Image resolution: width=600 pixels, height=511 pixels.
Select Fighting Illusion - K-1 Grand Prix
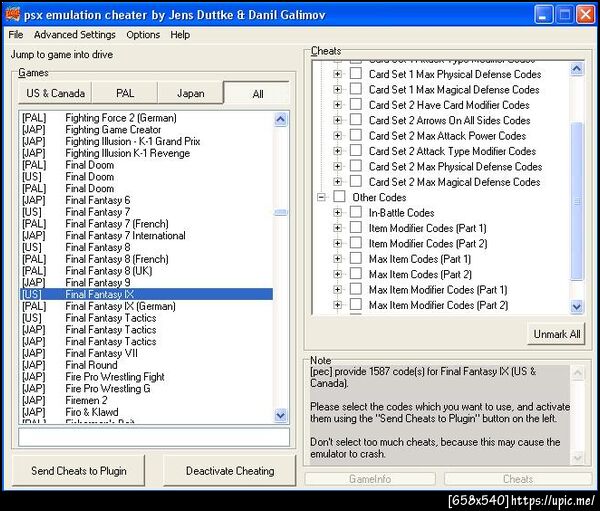pyautogui.click(x=147, y=141)
